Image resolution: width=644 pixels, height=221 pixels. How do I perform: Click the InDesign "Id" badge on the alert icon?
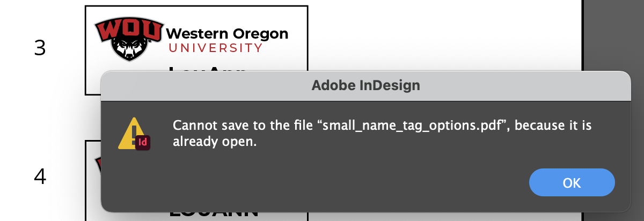(143, 142)
